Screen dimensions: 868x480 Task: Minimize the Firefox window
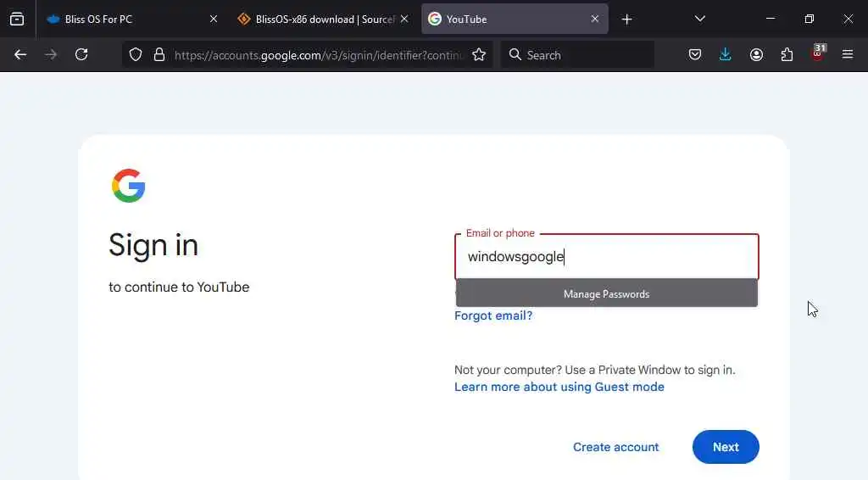[770, 19]
